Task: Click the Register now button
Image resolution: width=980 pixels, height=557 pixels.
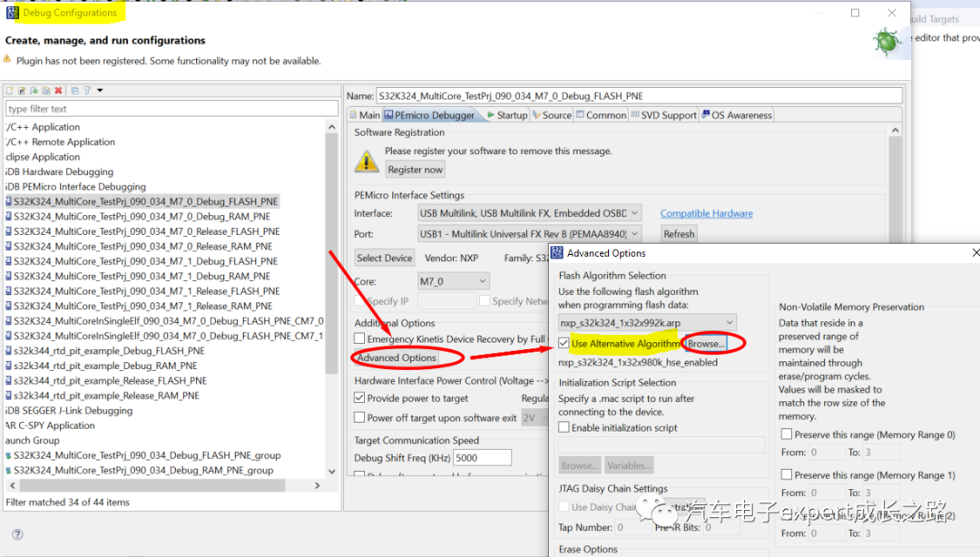Action: [415, 170]
